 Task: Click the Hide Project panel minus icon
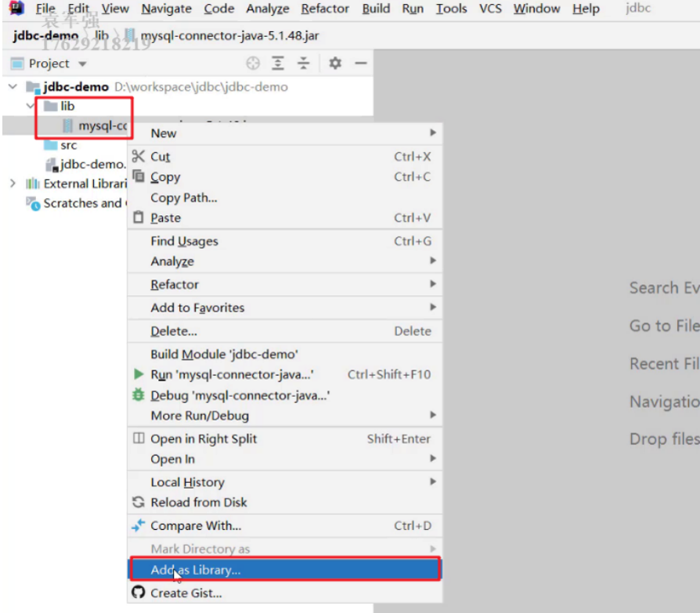(x=360, y=63)
